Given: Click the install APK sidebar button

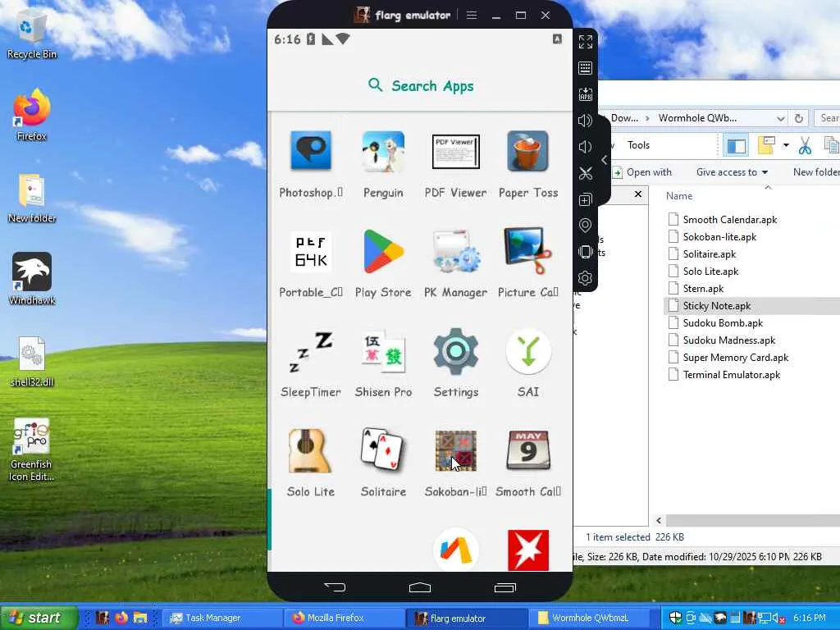Looking at the screenshot, I should [x=586, y=94].
